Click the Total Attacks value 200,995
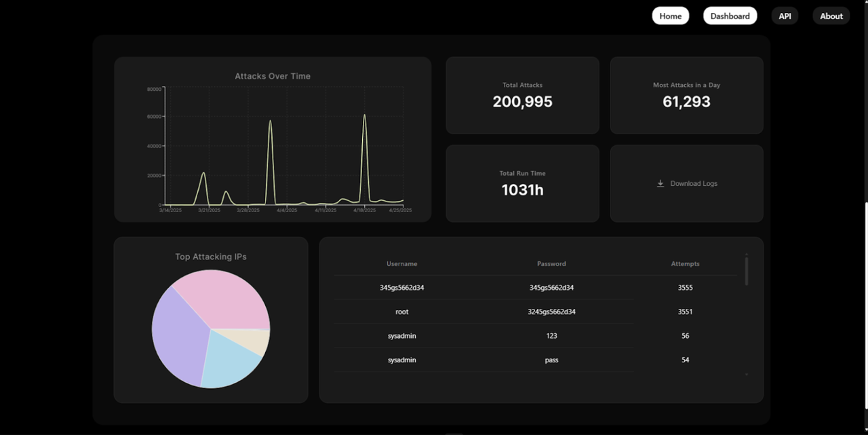868x435 pixels. click(522, 102)
